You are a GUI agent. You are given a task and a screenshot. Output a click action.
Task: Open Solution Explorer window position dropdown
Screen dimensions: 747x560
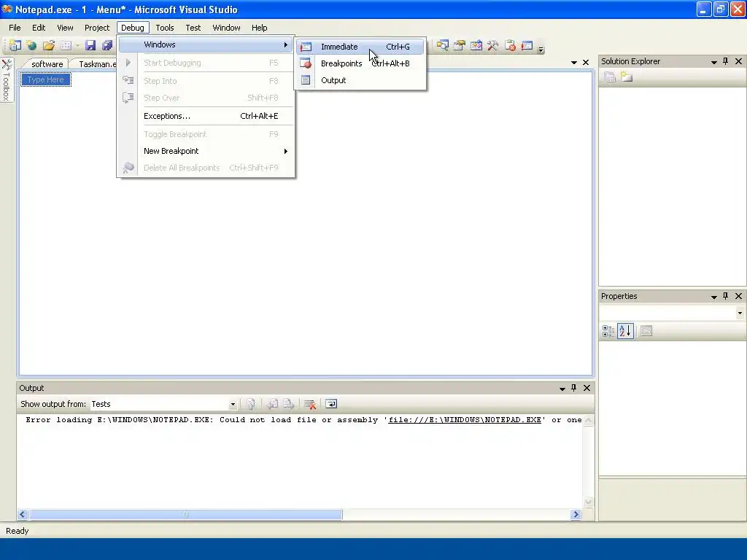(713, 62)
